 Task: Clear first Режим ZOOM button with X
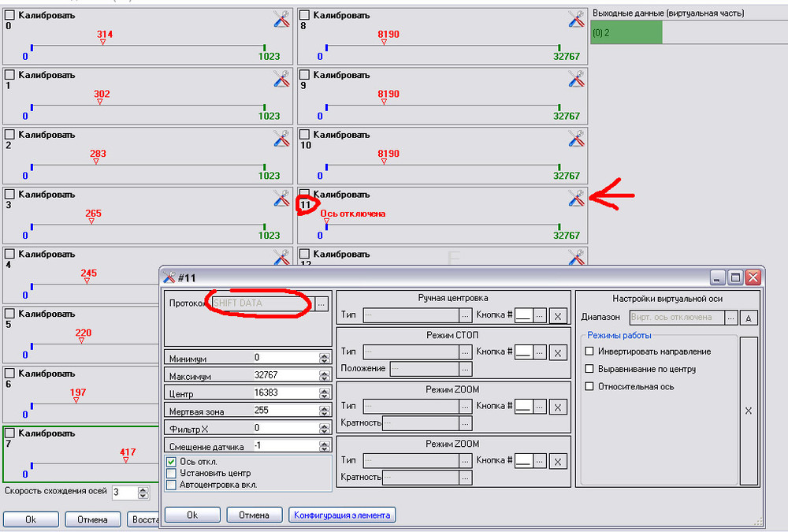pos(558,407)
